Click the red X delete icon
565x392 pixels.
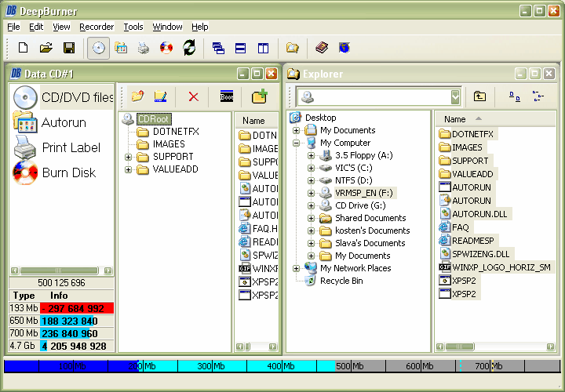click(x=194, y=96)
